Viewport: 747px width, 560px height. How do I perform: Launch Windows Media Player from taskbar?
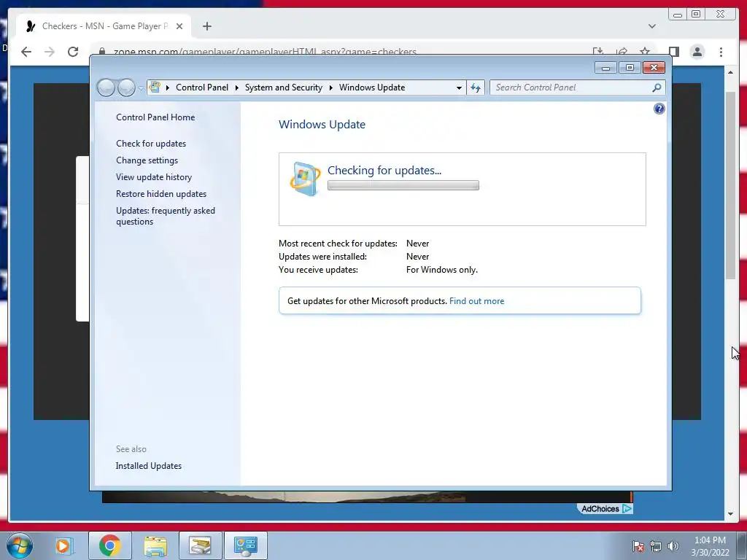(63, 545)
